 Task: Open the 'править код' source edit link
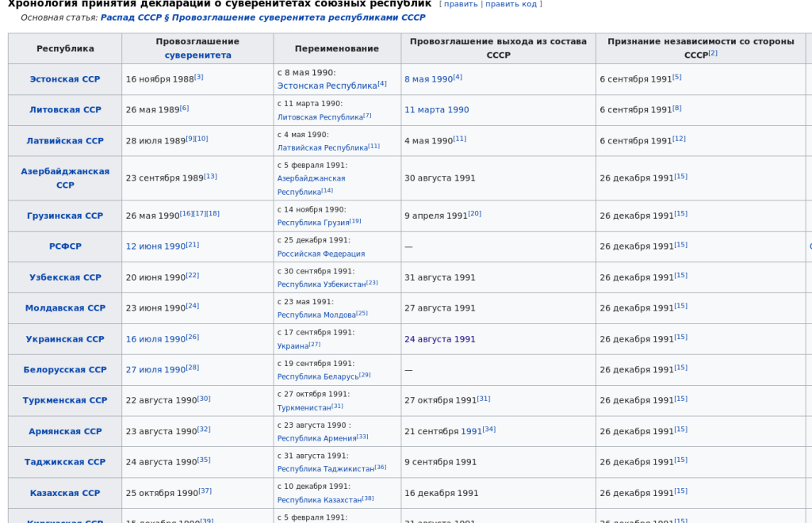(511, 4)
